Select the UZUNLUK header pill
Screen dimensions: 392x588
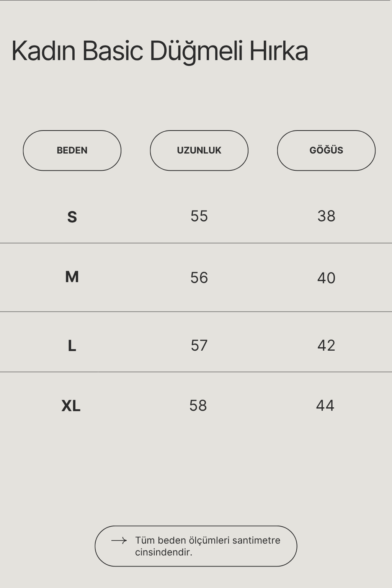[199, 150]
